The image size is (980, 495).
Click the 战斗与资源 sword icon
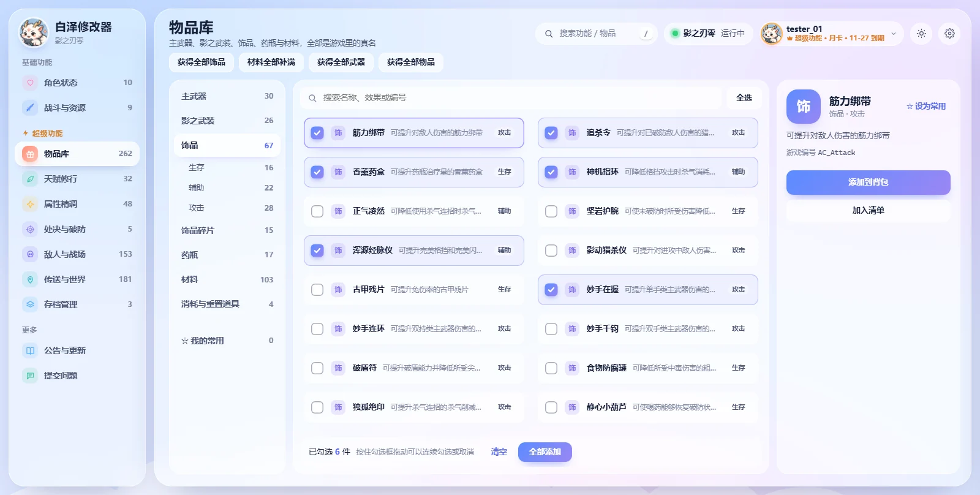[30, 108]
